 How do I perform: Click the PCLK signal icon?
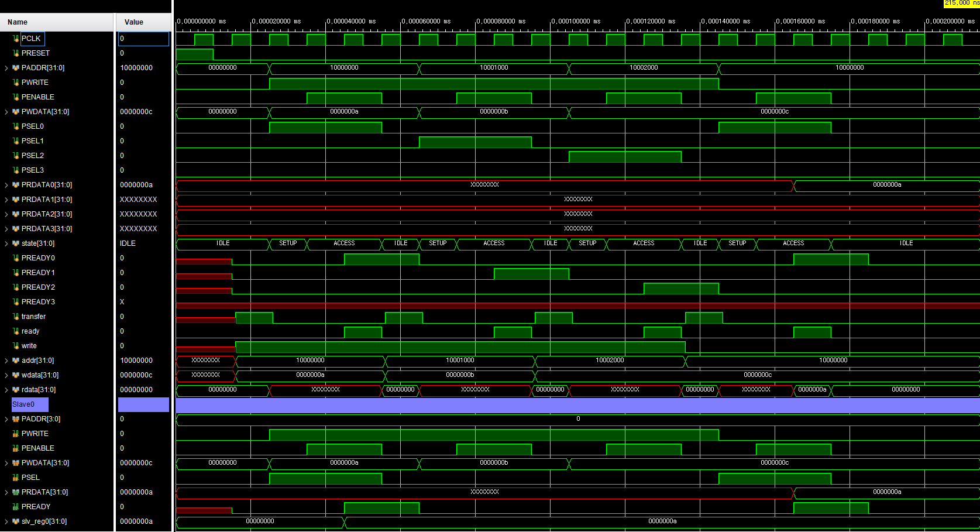tap(16, 39)
